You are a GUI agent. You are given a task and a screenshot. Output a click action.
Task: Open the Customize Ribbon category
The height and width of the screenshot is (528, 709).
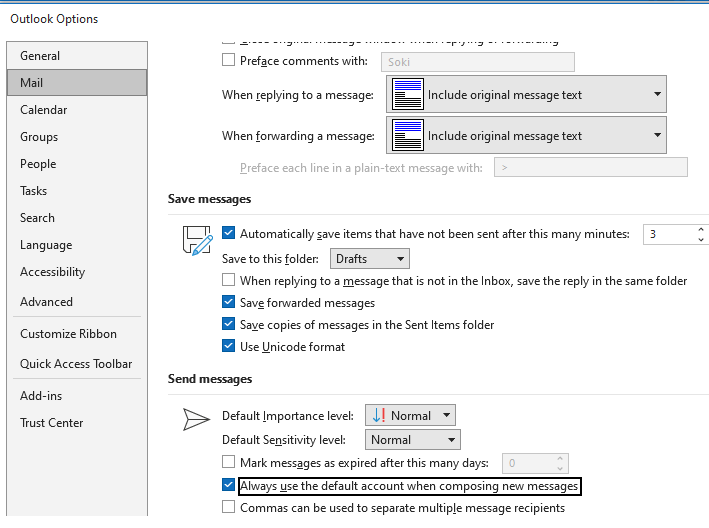(77, 334)
